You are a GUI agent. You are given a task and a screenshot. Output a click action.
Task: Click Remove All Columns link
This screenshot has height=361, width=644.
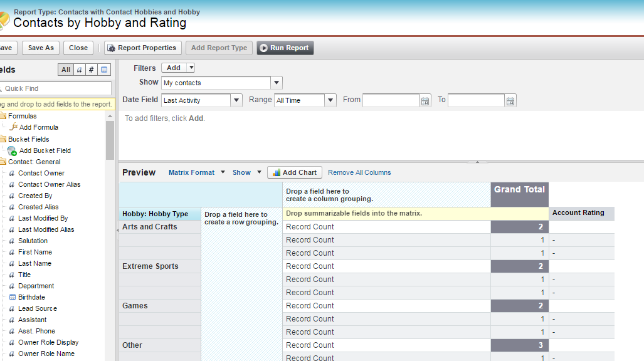(359, 172)
